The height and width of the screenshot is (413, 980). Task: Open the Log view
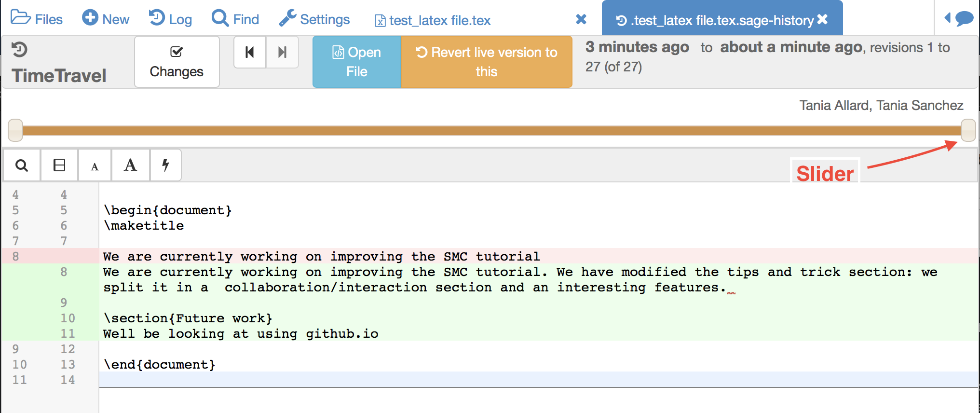pos(170,19)
